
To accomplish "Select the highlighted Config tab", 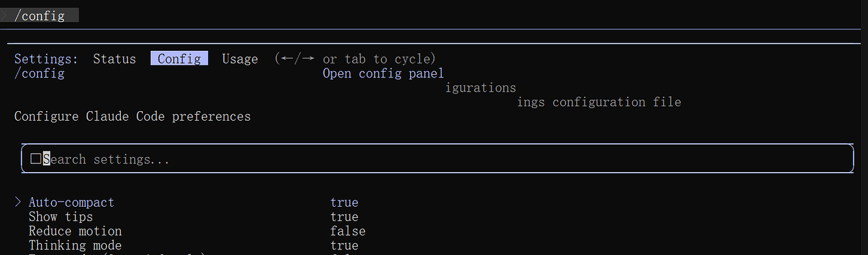I will (x=179, y=58).
